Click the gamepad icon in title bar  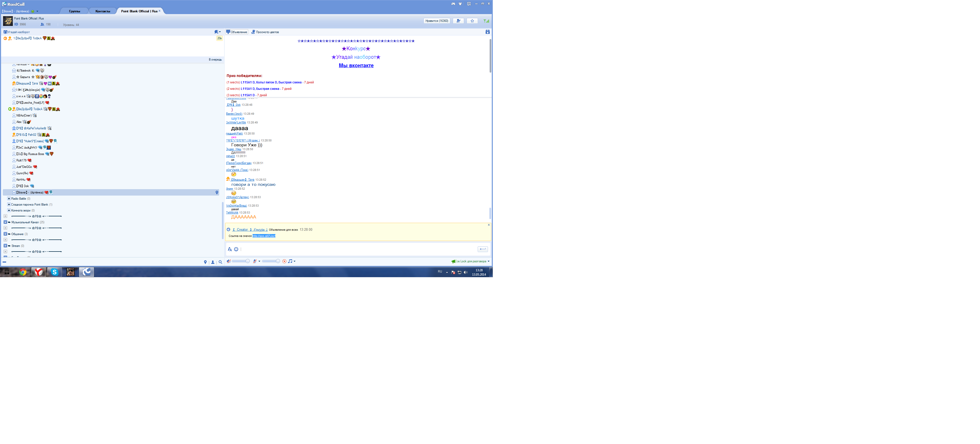click(453, 4)
